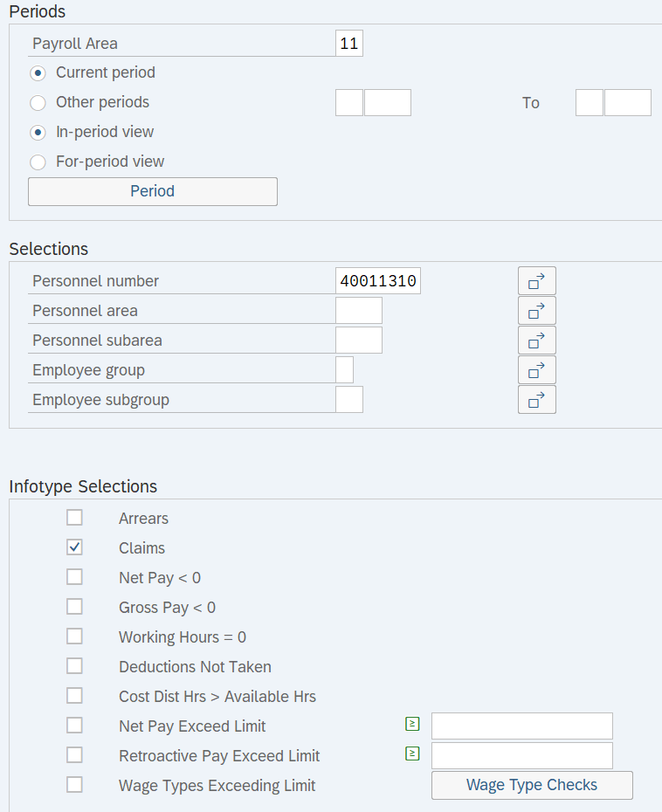
Task: Open the Wage Type Checks button
Action: [532, 785]
